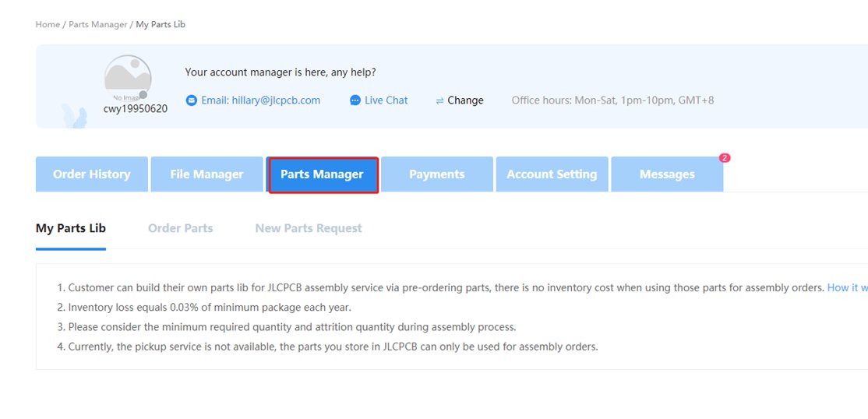Click the profile avatar placeholder image
Image resolution: width=868 pixels, height=419 pixels.
click(128, 78)
